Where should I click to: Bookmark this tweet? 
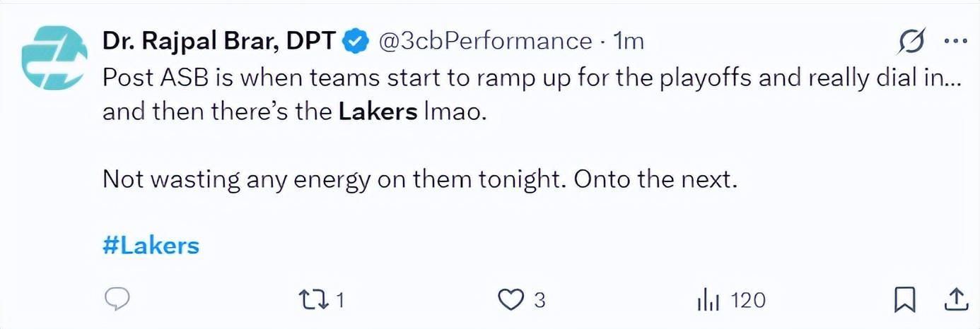click(x=904, y=301)
